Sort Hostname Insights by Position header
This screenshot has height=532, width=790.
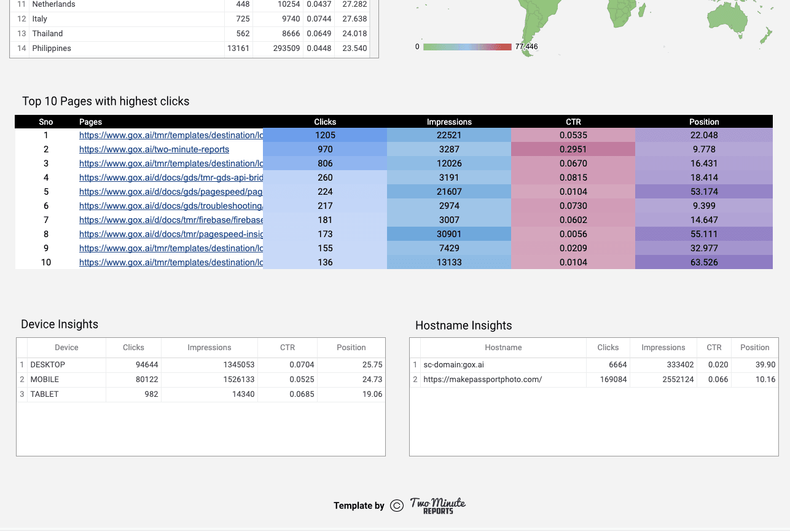755,348
